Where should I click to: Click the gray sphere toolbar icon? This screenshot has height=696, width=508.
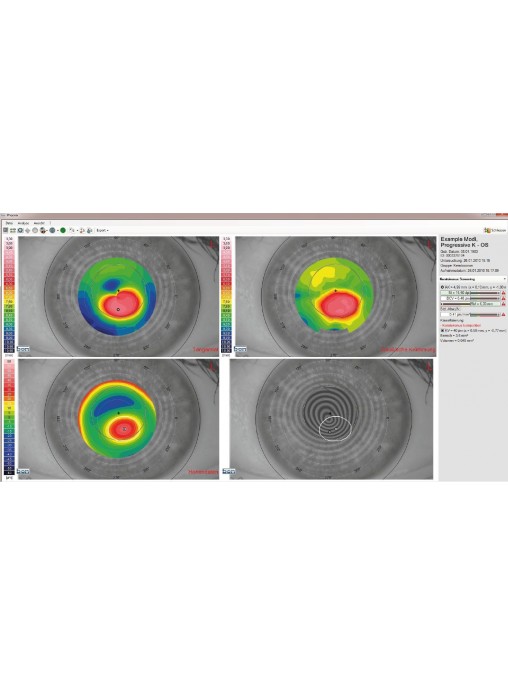click(x=35, y=230)
